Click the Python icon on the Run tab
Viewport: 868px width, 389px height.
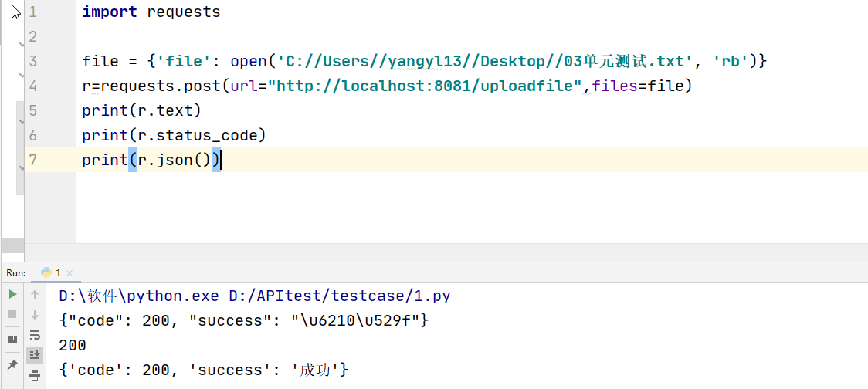[x=46, y=272]
